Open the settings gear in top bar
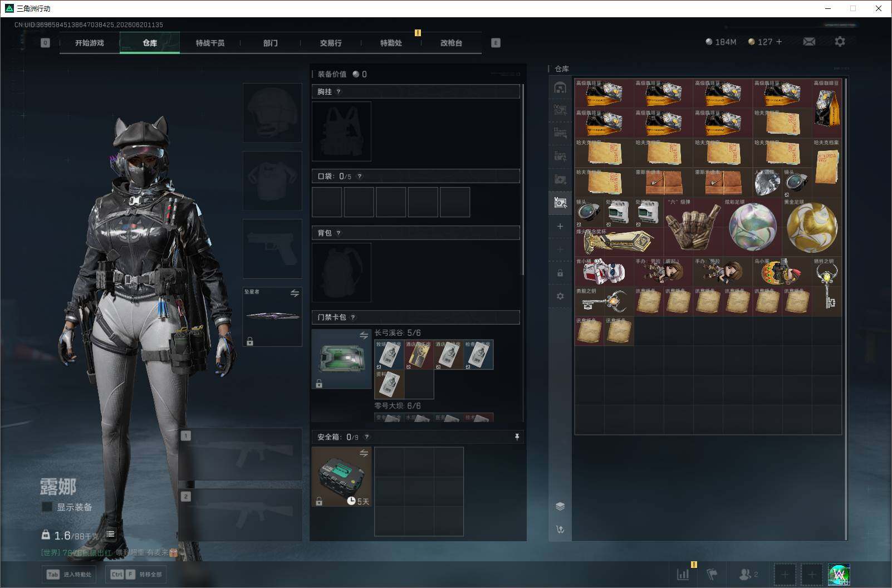This screenshot has width=892, height=588. pyautogui.click(x=840, y=42)
